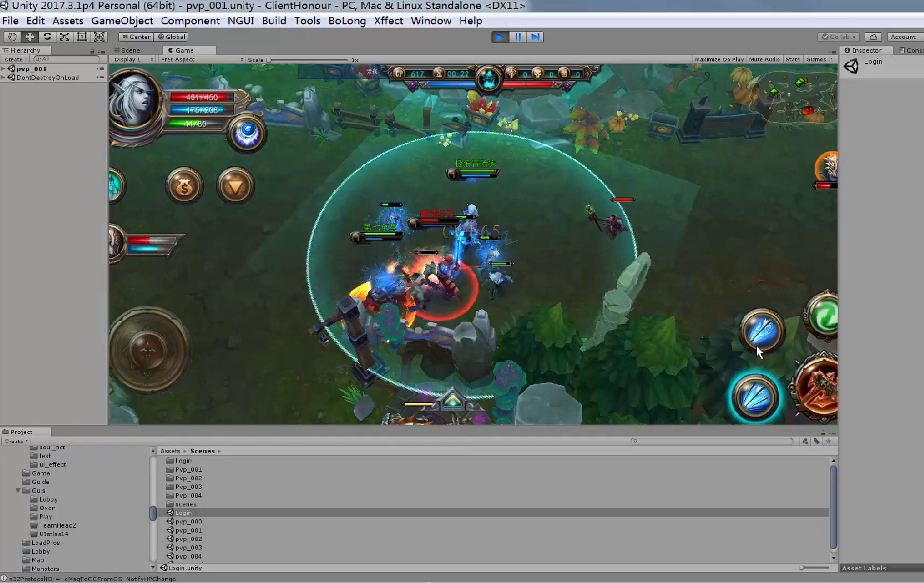Toggle the Stats overlay
Viewport: 924px width, 583px height.
click(793, 60)
